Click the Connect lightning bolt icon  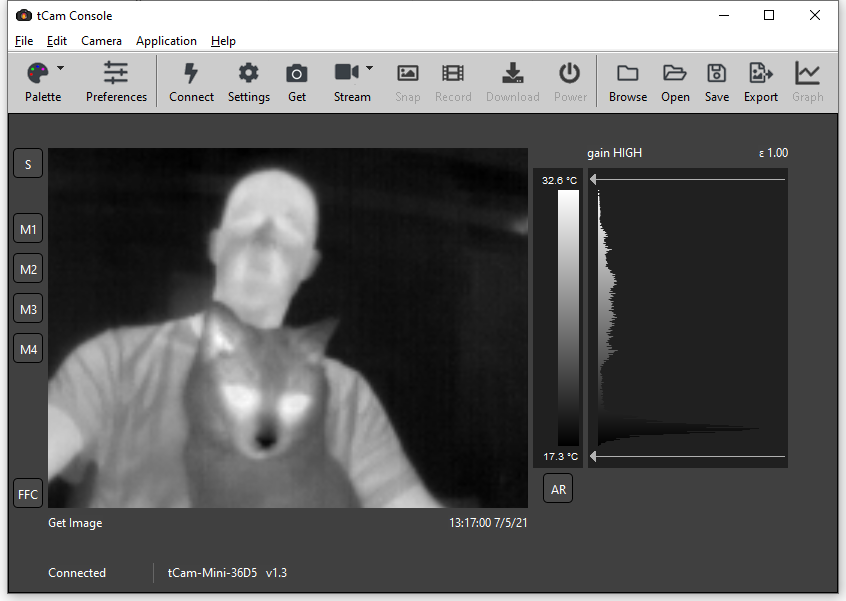point(191,74)
